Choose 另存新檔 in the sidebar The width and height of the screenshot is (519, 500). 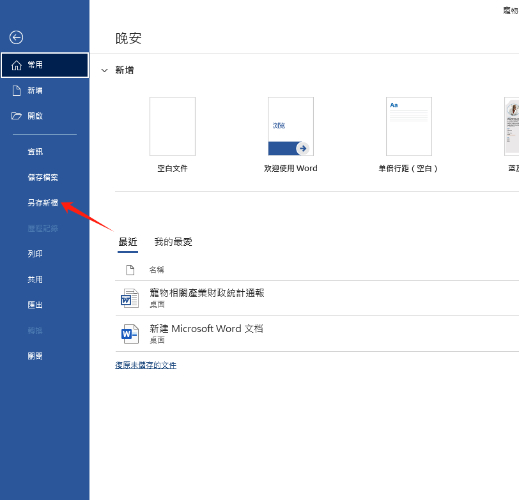click(43, 203)
